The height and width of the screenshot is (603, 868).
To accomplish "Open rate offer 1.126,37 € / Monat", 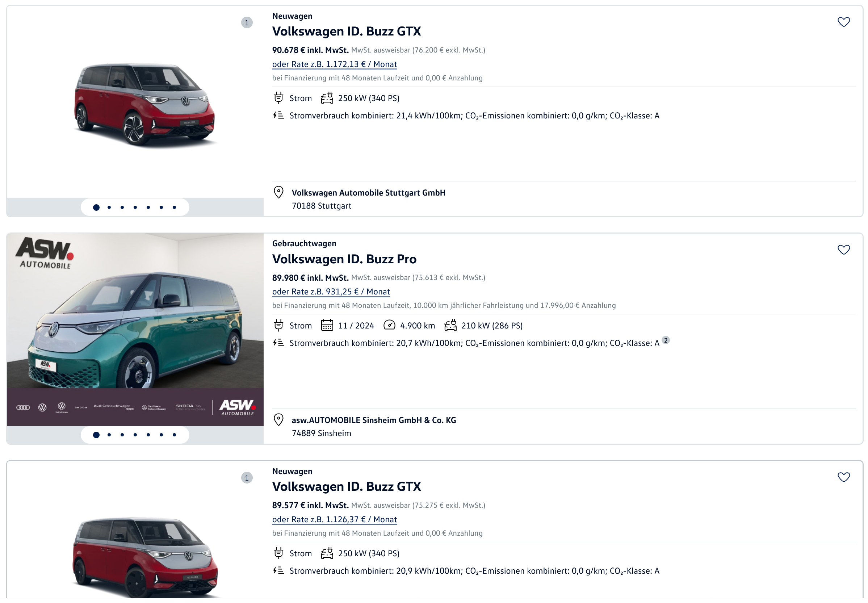I will (334, 519).
